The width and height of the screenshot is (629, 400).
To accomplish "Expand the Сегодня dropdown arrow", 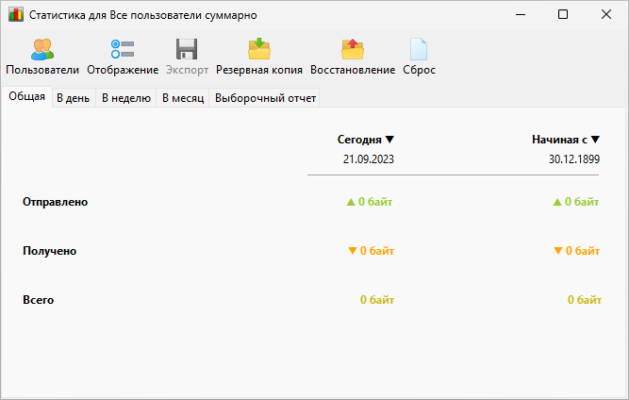I will (390, 140).
